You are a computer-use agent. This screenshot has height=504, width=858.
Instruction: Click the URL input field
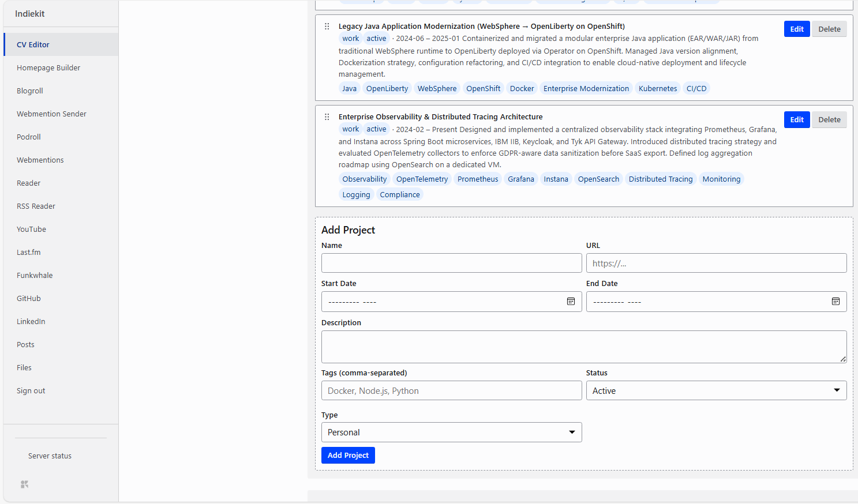coord(716,263)
